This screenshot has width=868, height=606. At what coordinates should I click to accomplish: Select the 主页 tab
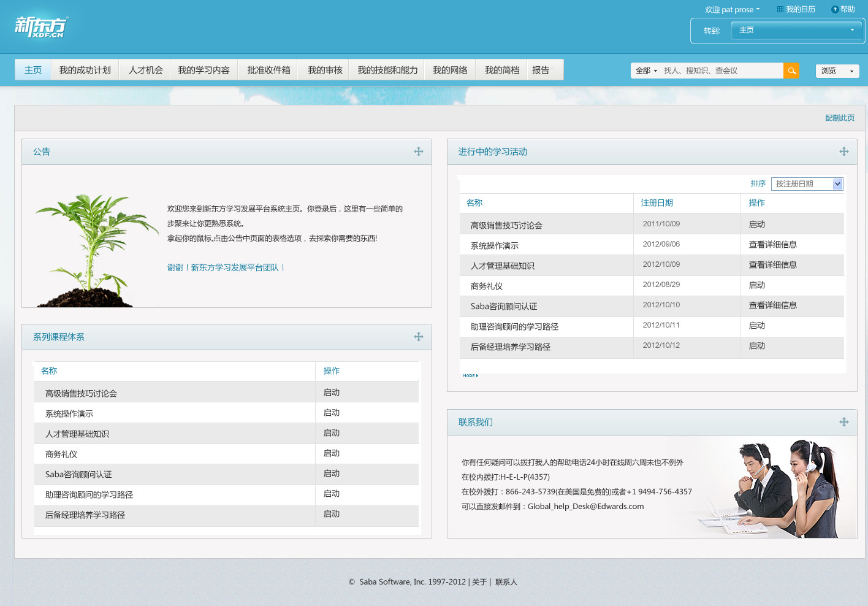click(x=33, y=70)
